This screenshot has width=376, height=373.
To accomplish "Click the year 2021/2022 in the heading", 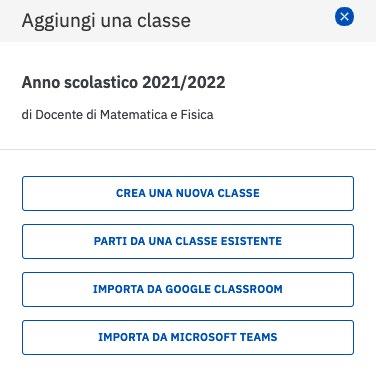I will coord(184,82).
